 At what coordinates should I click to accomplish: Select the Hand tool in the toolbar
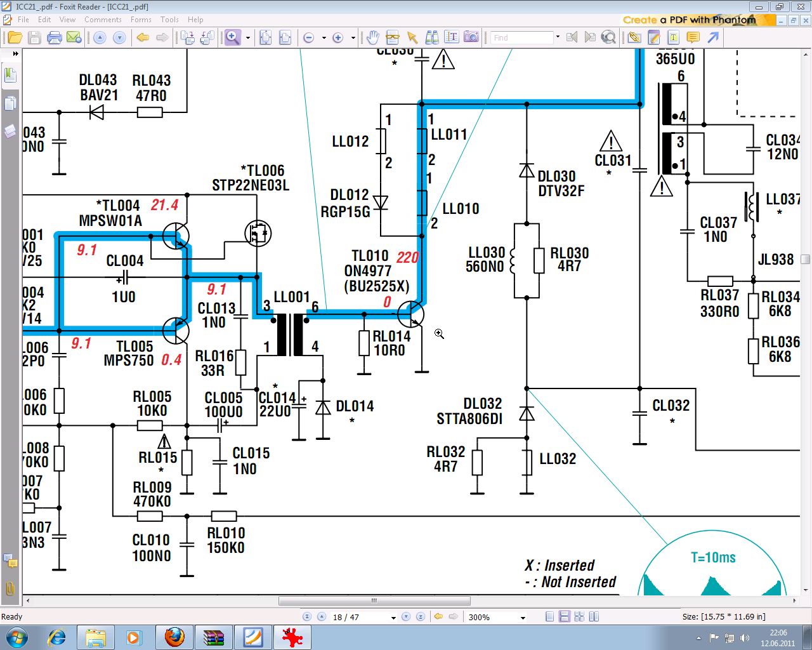[373, 37]
